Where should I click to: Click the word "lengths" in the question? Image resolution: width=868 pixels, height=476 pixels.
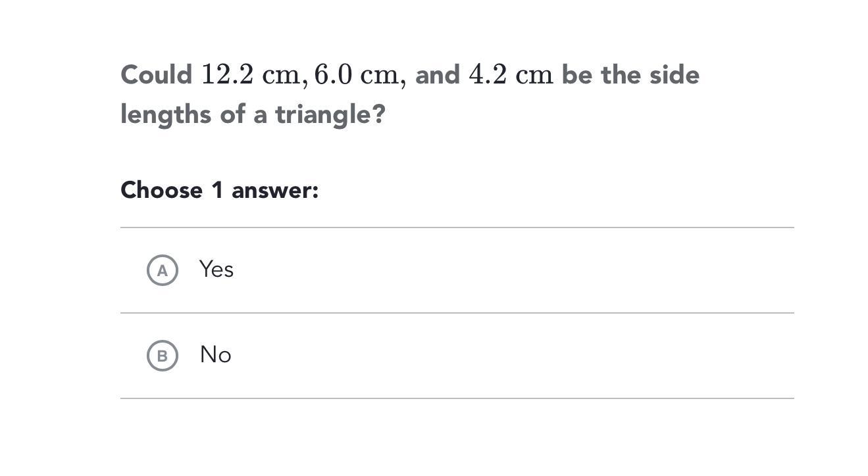(x=166, y=115)
